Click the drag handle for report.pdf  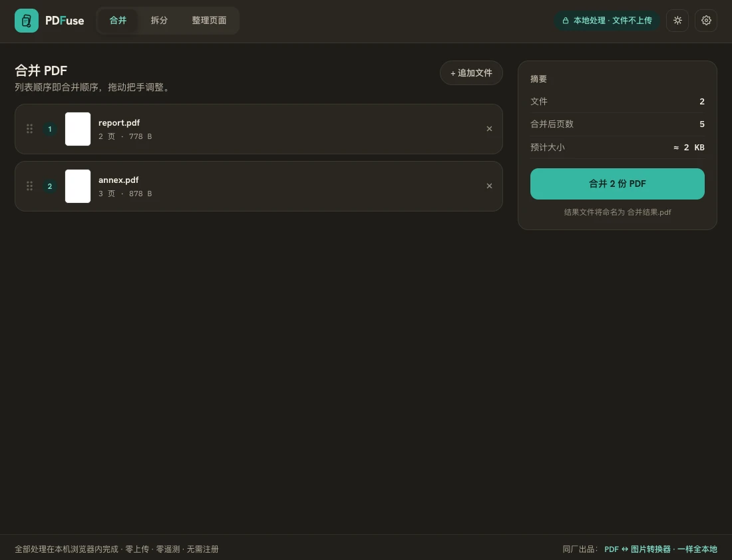click(29, 129)
